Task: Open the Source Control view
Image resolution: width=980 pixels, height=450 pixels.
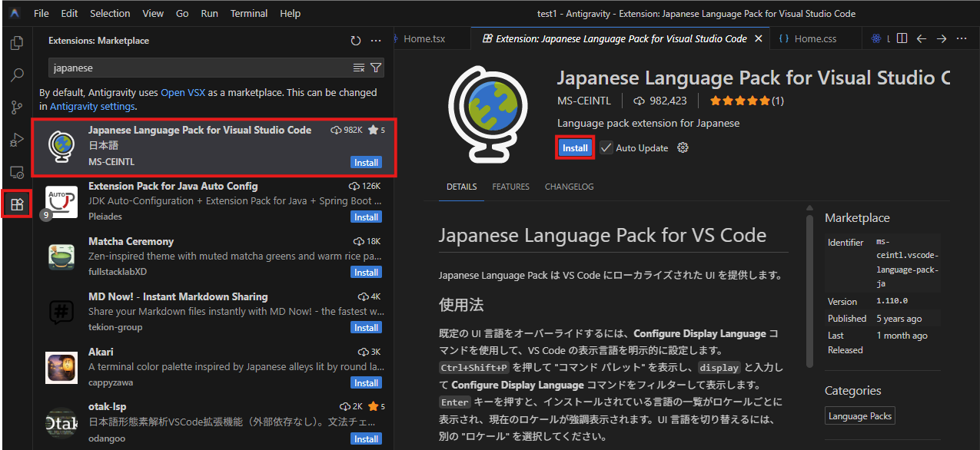Action: point(16,108)
